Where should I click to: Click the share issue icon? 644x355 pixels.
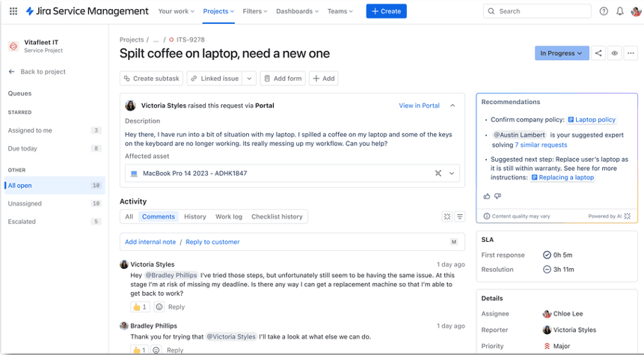(x=598, y=53)
